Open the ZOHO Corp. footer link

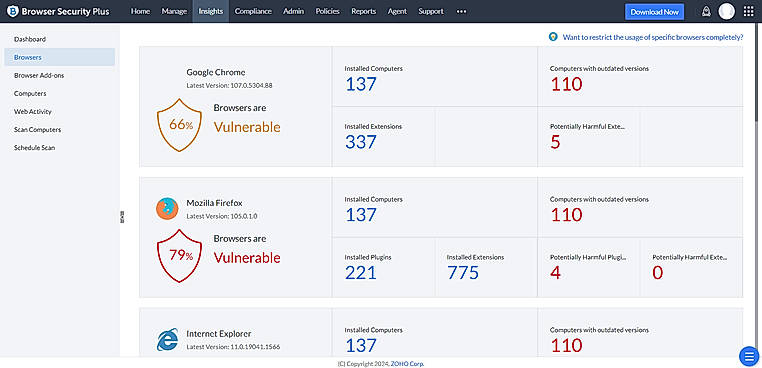click(407, 363)
